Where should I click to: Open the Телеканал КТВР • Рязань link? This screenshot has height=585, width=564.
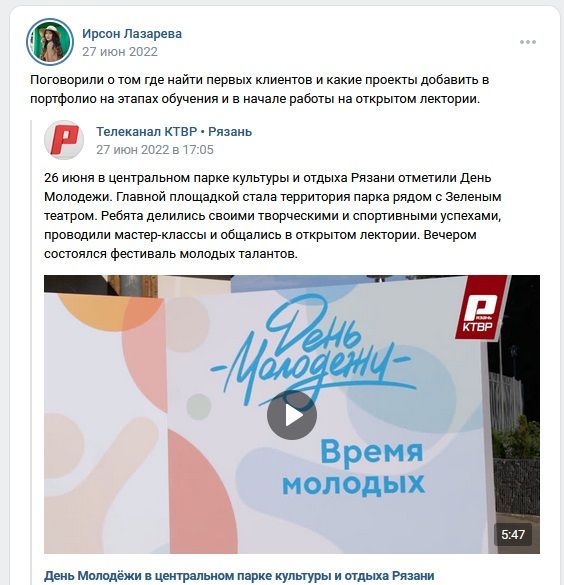(x=174, y=132)
